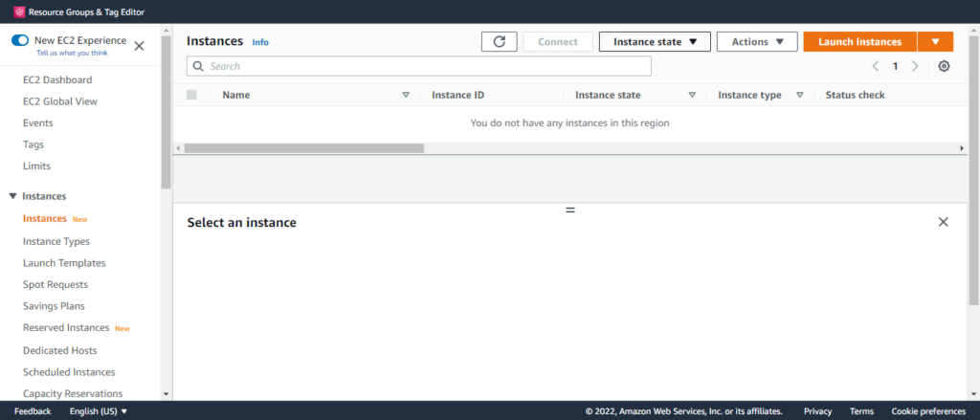Sort by Instance state column arrow
980x420 pixels.
click(x=692, y=95)
